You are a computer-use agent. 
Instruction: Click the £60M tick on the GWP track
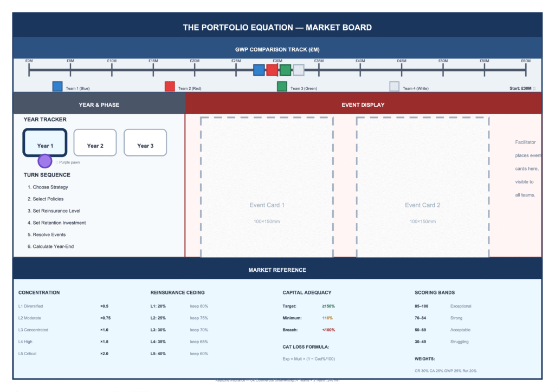tap(526, 69)
